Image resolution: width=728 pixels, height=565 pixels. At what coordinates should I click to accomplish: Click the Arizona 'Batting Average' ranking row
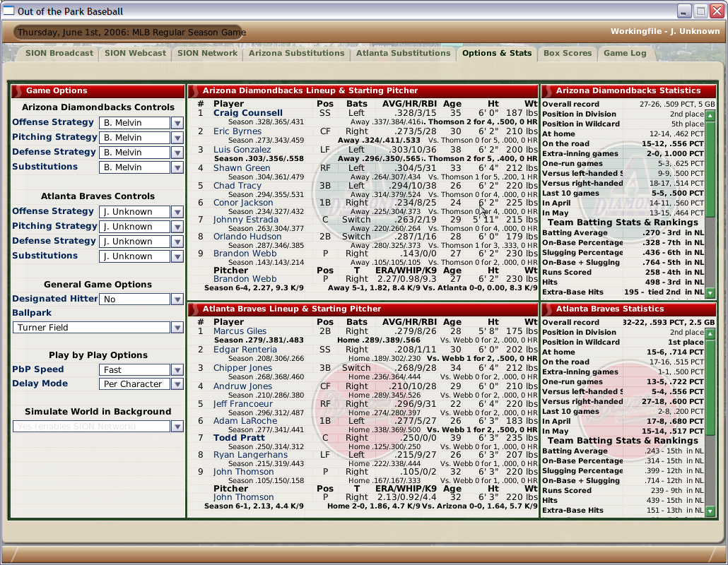click(623, 233)
